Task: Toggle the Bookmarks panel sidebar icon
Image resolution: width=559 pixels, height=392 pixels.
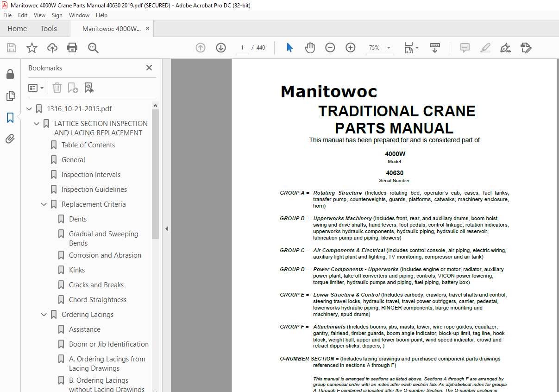Action: (10, 118)
